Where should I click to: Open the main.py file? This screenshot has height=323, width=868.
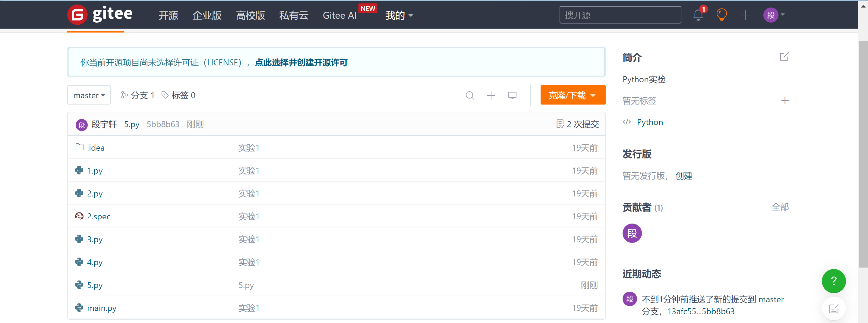tap(102, 308)
